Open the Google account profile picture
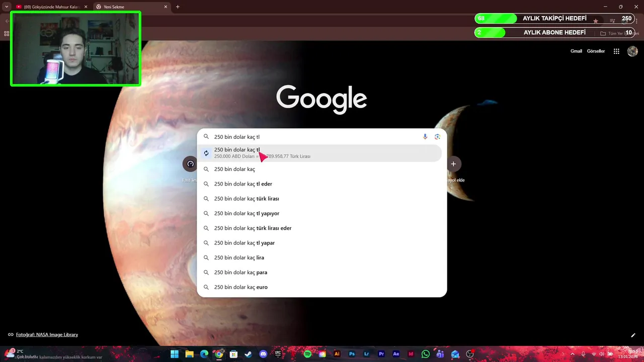The width and height of the screenshot is (644, 362). (x=633, y=51)
